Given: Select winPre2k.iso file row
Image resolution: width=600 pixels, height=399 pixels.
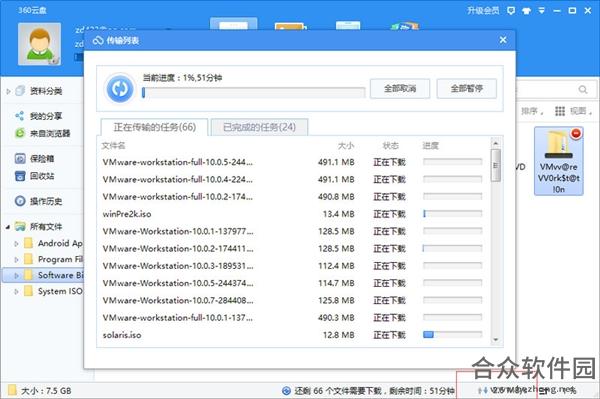Looking at the screenshot, I should [293, 214].
